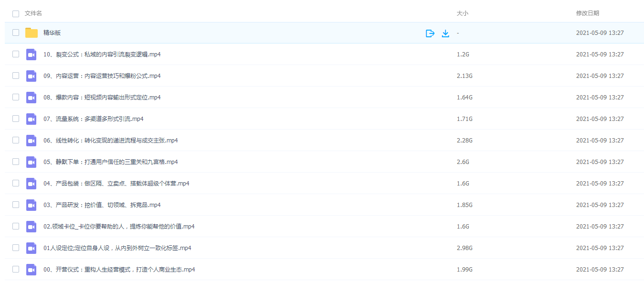The image size is (644, 284).
Task: Open 02.领域卡位 video file name
Action: click(x=119, y=227)
